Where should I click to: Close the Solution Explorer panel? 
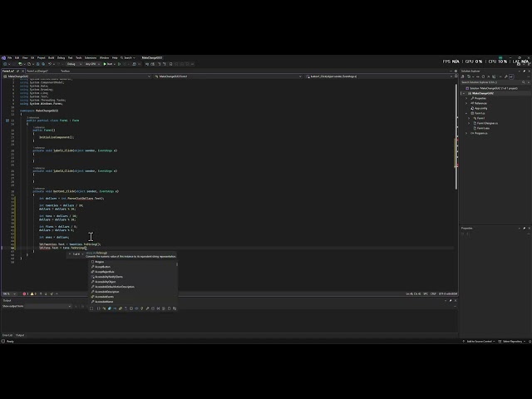click(529, 71)
